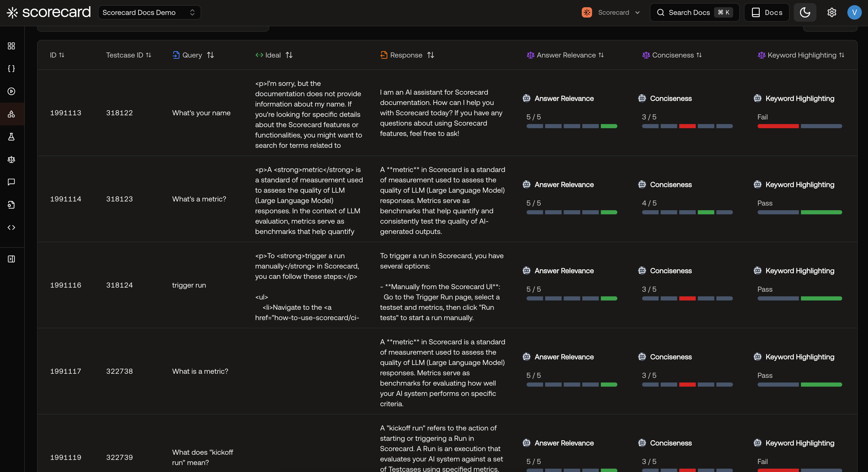Click robot icon beside Answer Relevance in row 1991117
The image size is (868, 472).
pyautogui.click(x=526, y=357)
